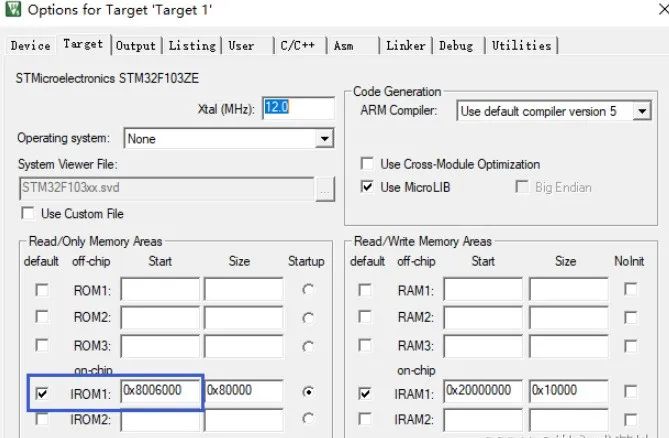This screenshot has width=669, height=438.
Task: Open the Listing tab
Action: pyautogui.click(x=192, y=45)
